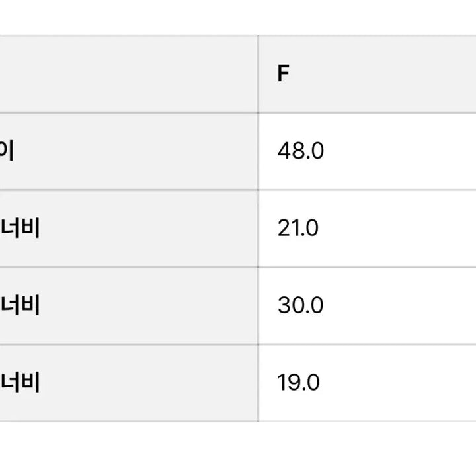Click empty space right of the 21.0 value
The height and width of the screenshot is (476, 476).
403,229
